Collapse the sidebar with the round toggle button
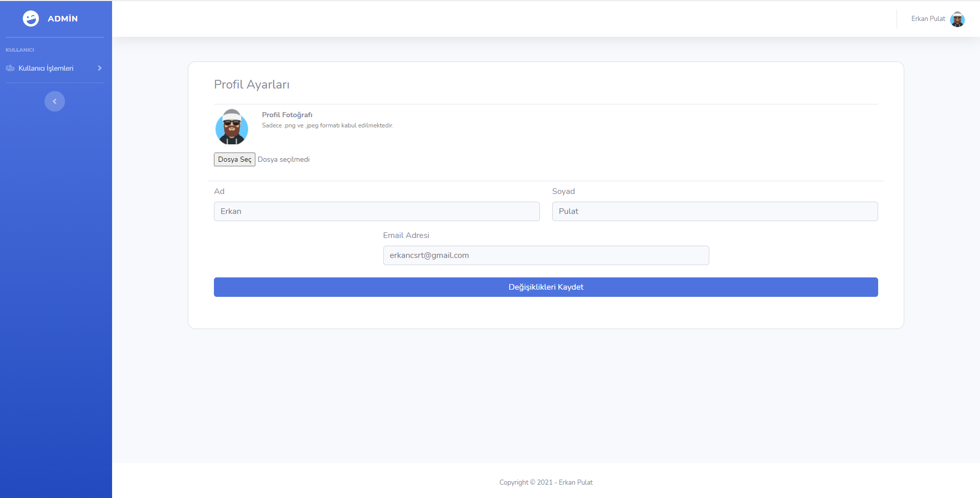980x498 pixels. coord(55,101)
